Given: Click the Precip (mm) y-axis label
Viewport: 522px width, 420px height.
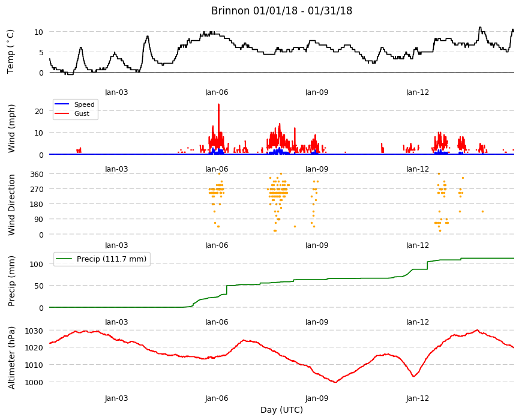Looking at the screenshot, I should pos(11,281).
